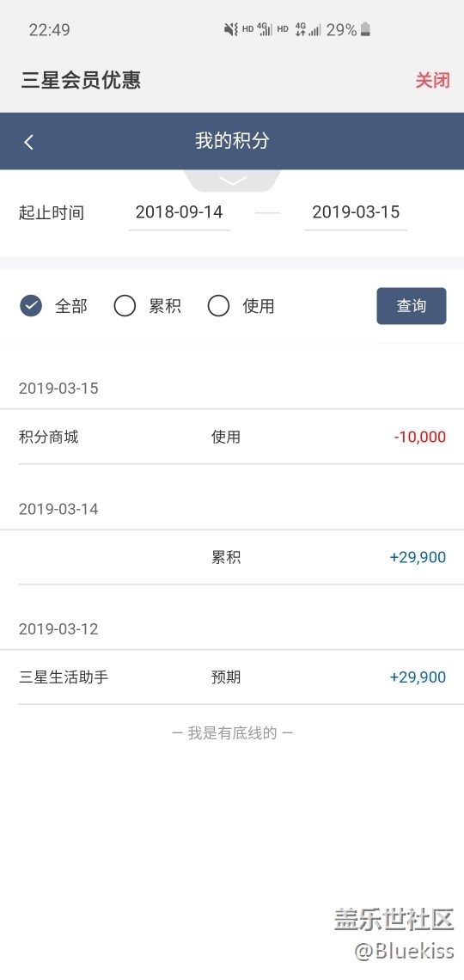
Task: Tap the battery icon in status bar
Action: click(x=365, y=29)
